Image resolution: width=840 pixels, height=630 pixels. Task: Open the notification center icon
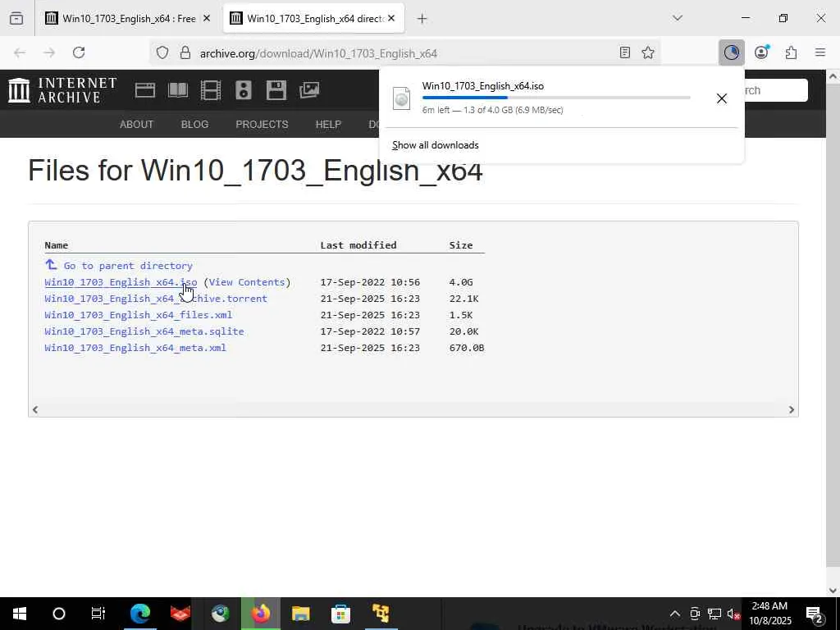click(x=815, y=614)
